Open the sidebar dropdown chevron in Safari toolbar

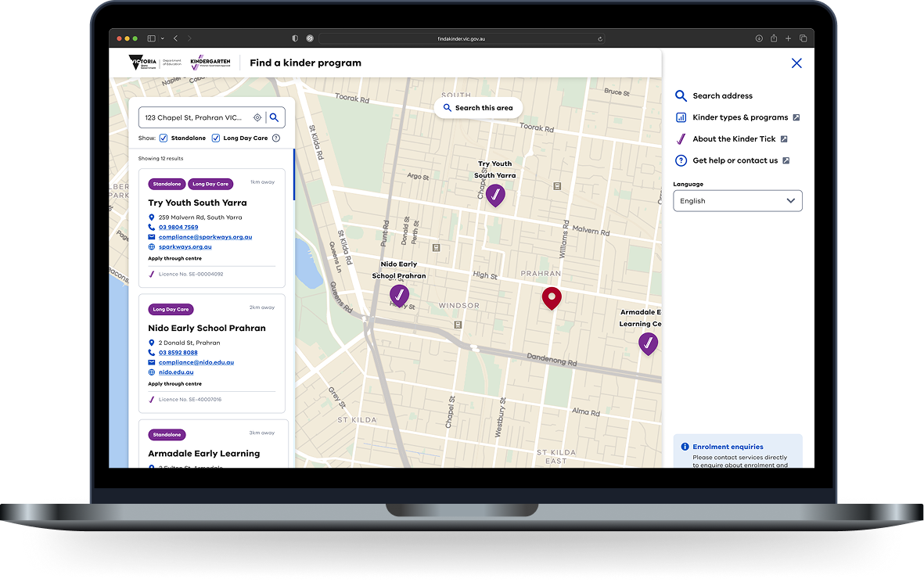(x=162, y=38)
